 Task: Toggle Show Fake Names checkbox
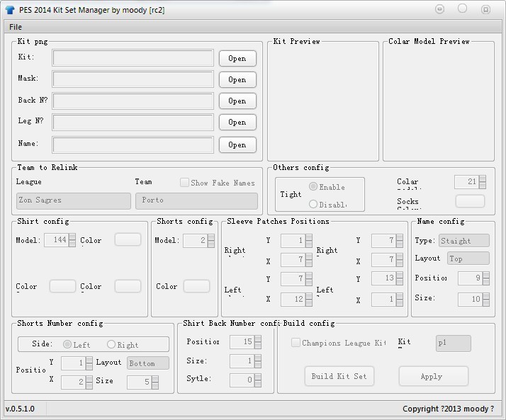point(184,183)
